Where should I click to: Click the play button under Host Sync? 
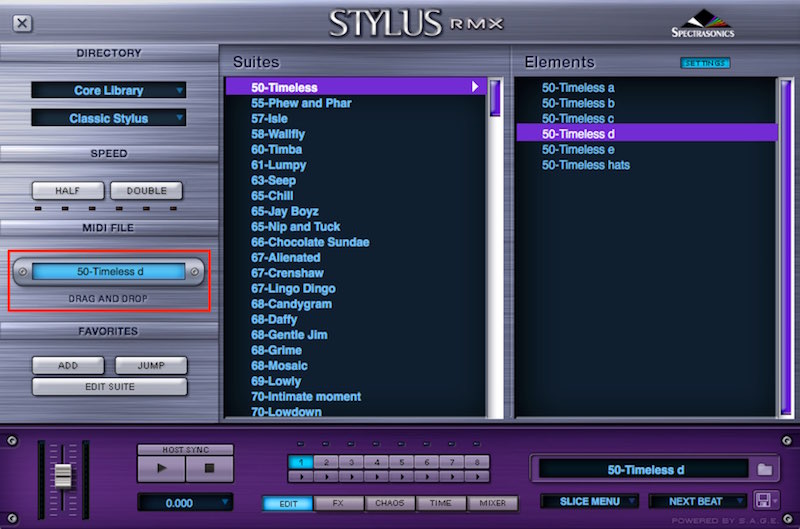(161, 468)
